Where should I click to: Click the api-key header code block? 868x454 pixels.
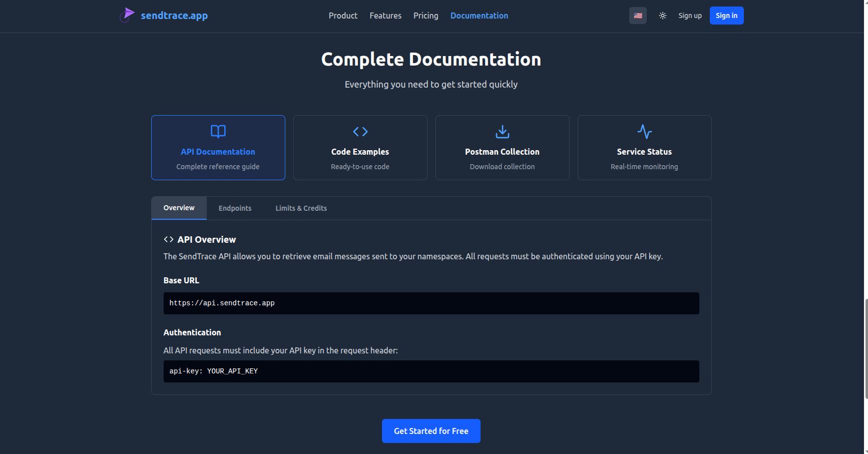431,371
